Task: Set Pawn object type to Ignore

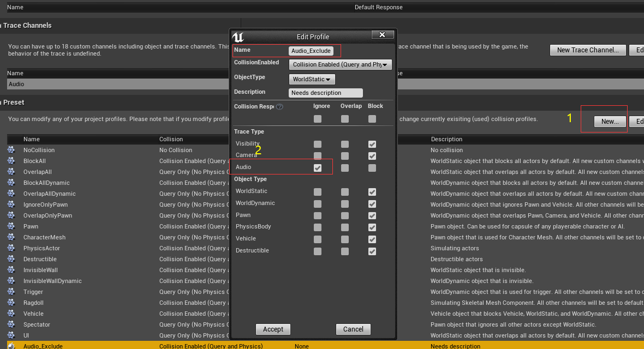Action: pyautogui.click(x=318, y=215)
